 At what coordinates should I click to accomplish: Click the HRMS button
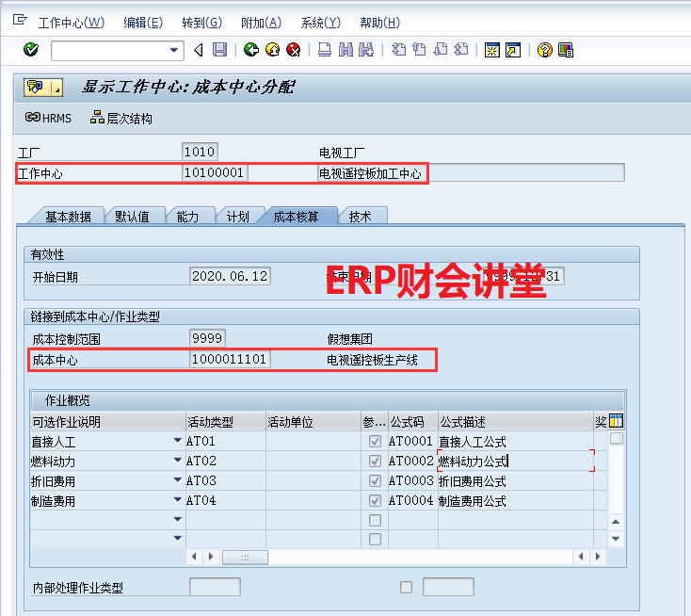click(x=49, y=118)
